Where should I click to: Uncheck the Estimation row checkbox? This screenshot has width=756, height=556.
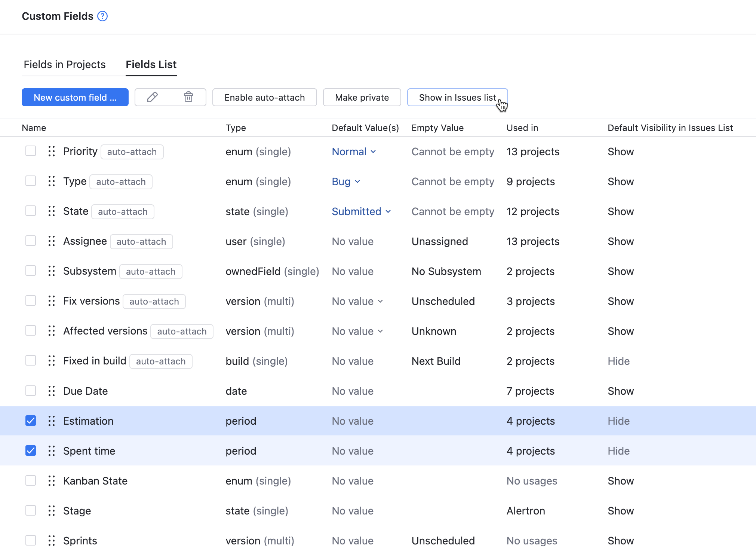[30, 421]
